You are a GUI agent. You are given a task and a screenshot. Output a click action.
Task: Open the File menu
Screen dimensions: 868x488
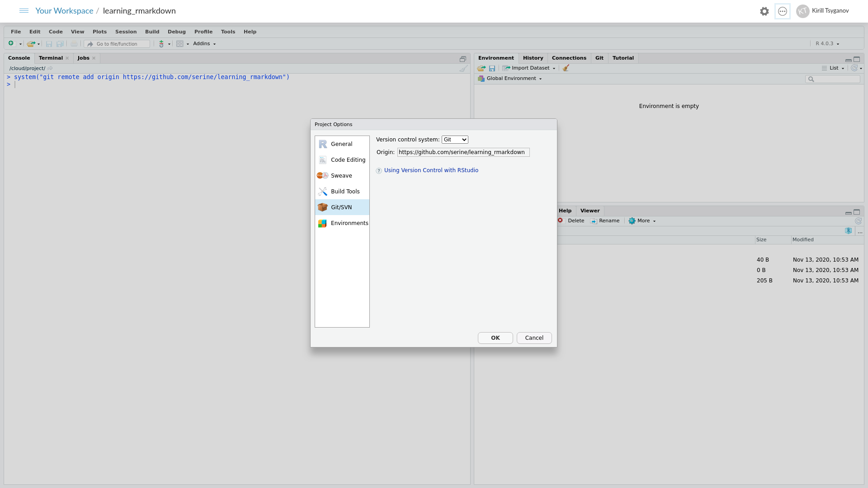pos(16,32)
